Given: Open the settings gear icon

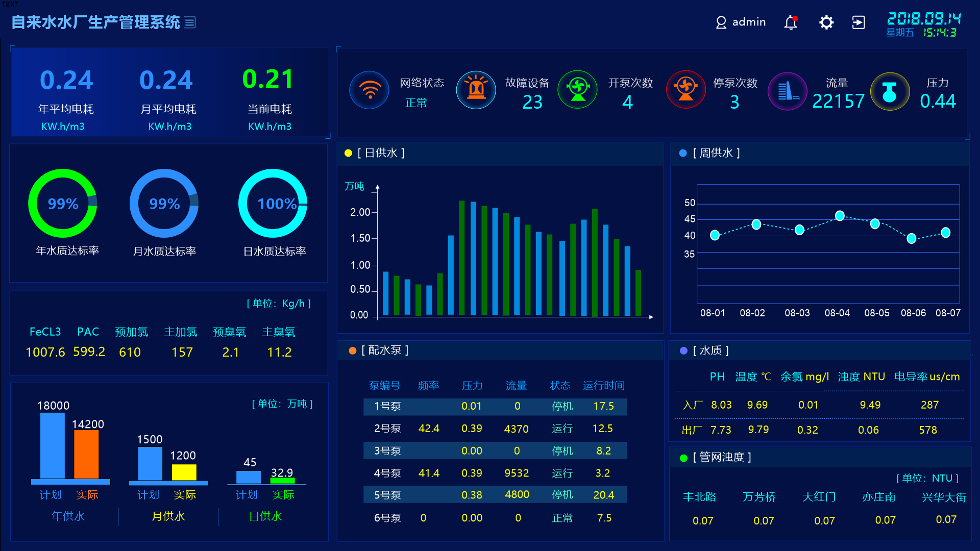Looking at the screenshot, I should tap(826, 22).
